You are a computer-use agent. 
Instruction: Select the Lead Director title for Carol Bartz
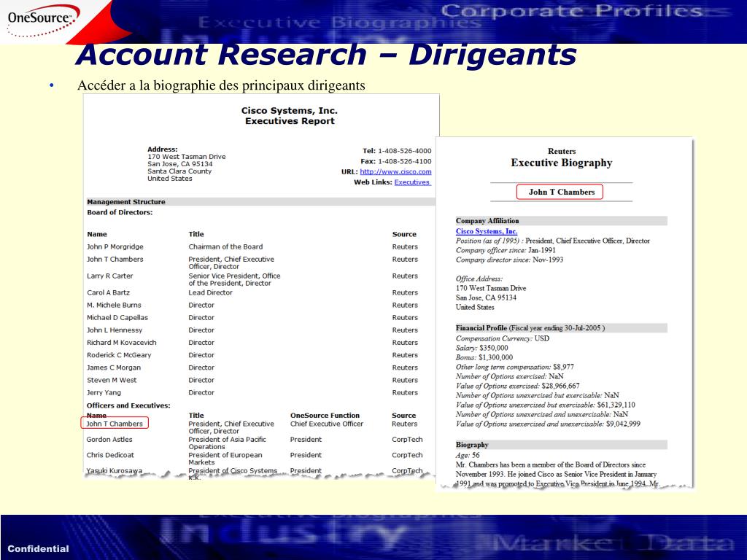pyautogui.click(x=210, y=292)
